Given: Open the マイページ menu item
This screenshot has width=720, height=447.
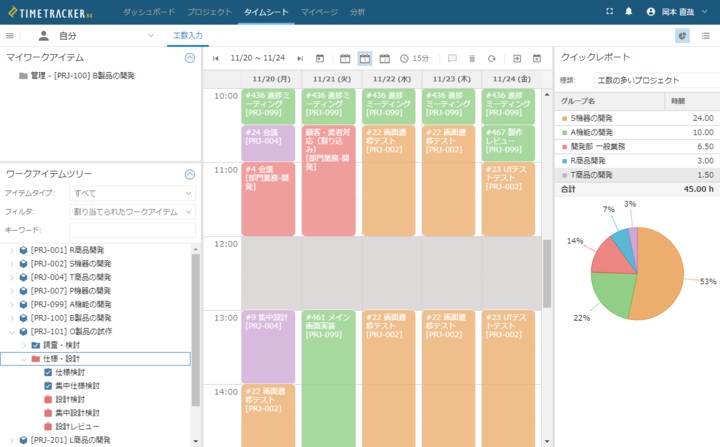Looking at the screenshot, I should [x=319, y=11].
